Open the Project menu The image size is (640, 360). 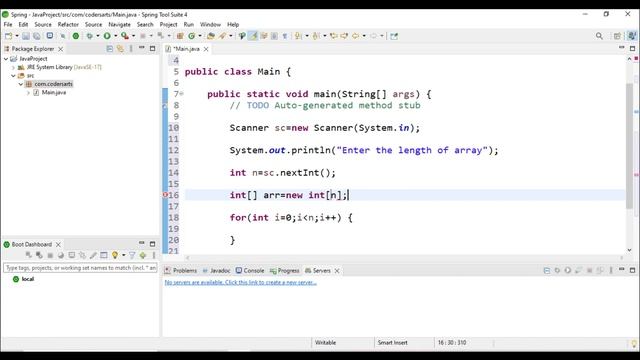168,24
